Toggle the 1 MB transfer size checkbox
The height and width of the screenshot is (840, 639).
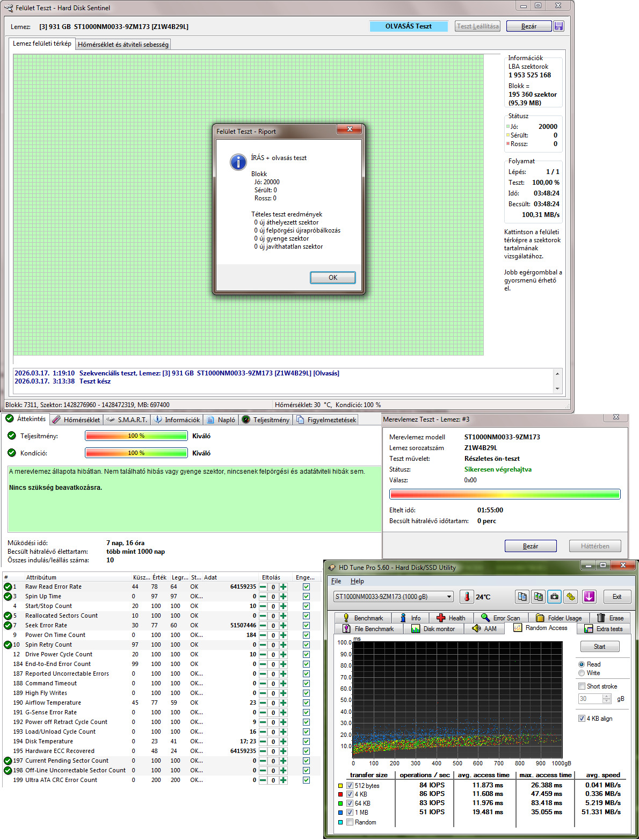point(350,813)
